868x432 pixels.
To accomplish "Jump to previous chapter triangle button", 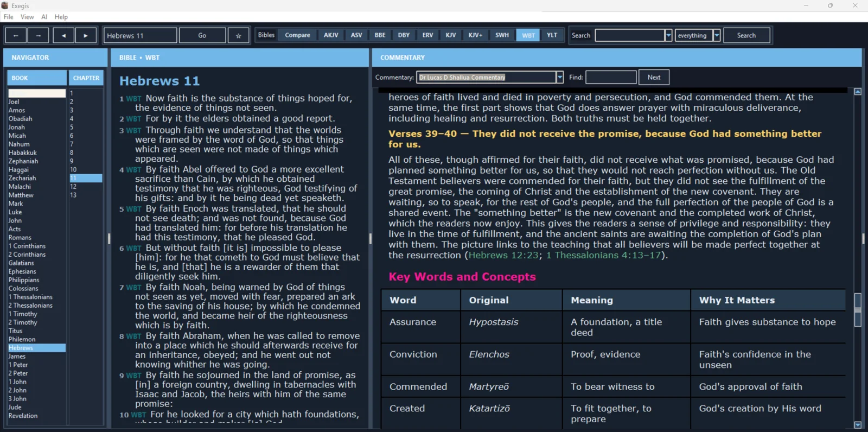I will tap(63, 35).
